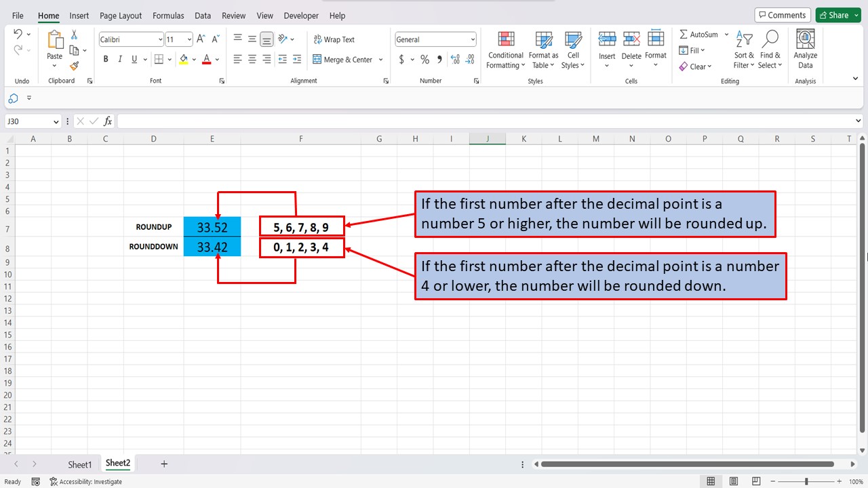This screenshot has height=488, width=868.
Task: Apply Wrap Text to the selection
Action: point(334,39)
